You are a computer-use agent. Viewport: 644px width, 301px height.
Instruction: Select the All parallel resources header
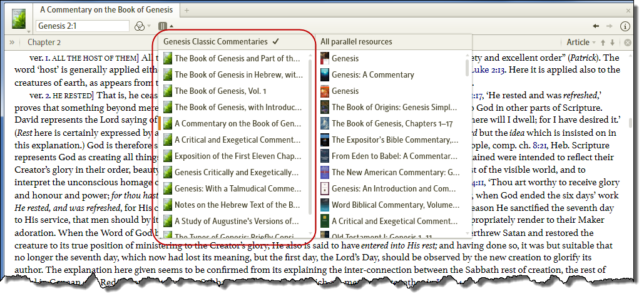pos(356,41)
